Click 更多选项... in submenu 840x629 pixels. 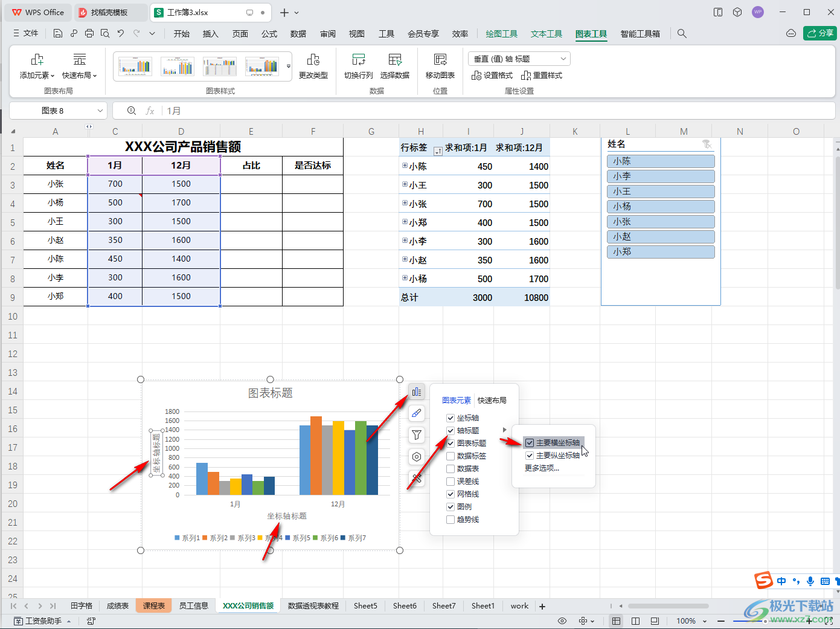click(x=542, y=468)
